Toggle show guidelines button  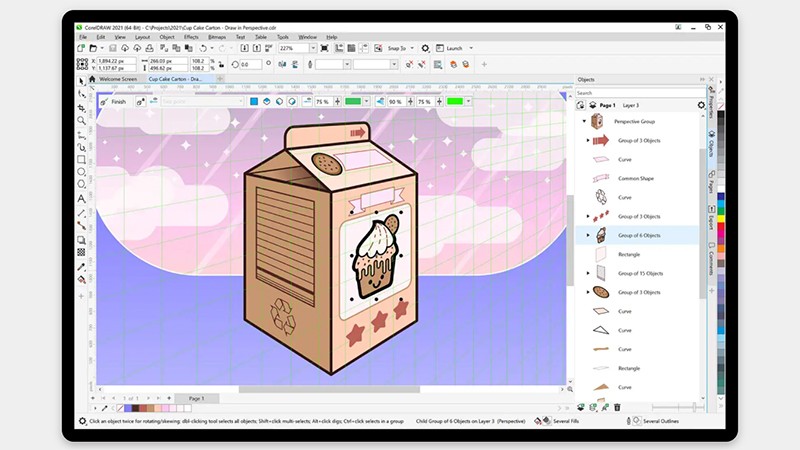[364, 48]
